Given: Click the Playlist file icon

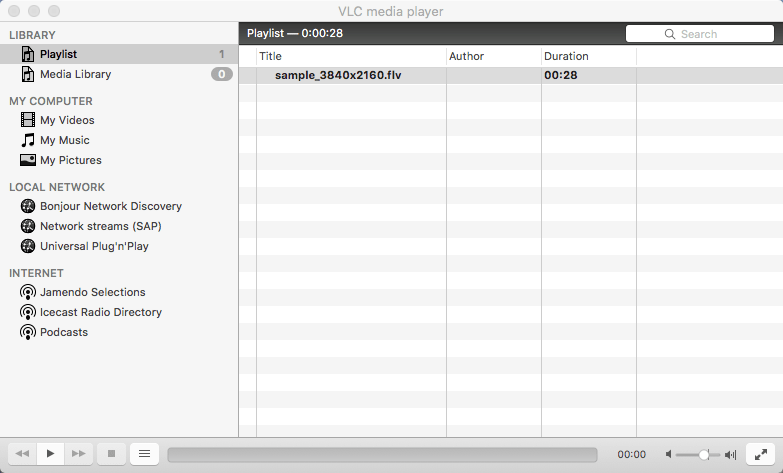Looking at the screenshot, I should point(28,54).
